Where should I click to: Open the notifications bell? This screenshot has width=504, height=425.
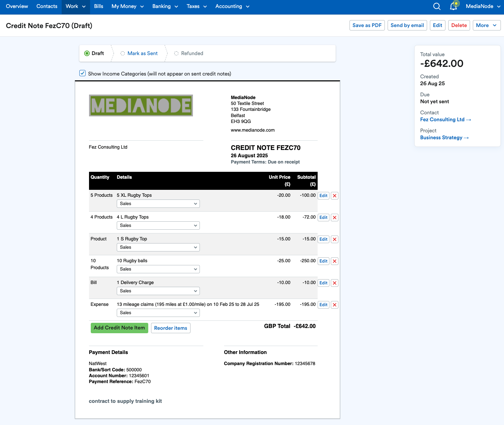point(453,7)
